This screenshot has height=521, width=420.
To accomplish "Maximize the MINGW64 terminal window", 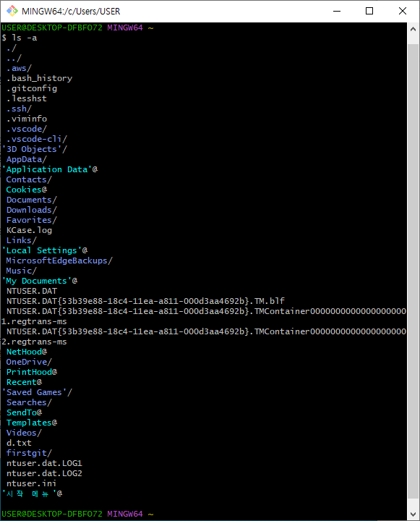I will point(369,11).
